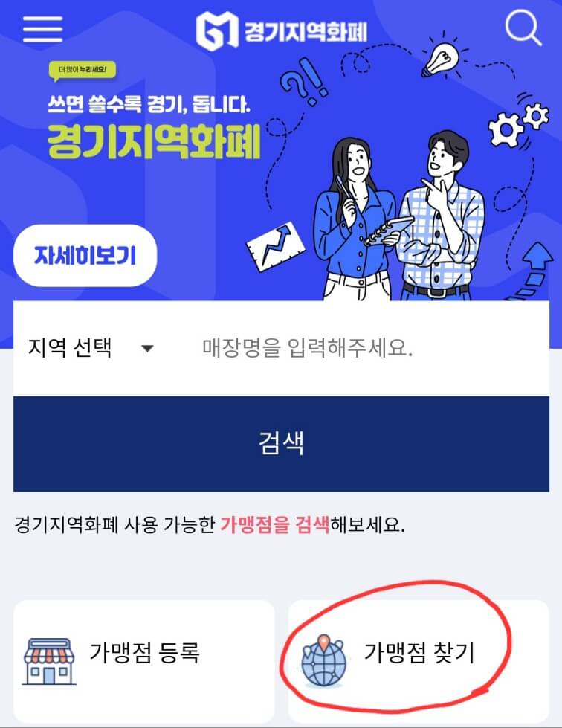Click the 더 많이 누리세요 speech bubble

[83, 71]
